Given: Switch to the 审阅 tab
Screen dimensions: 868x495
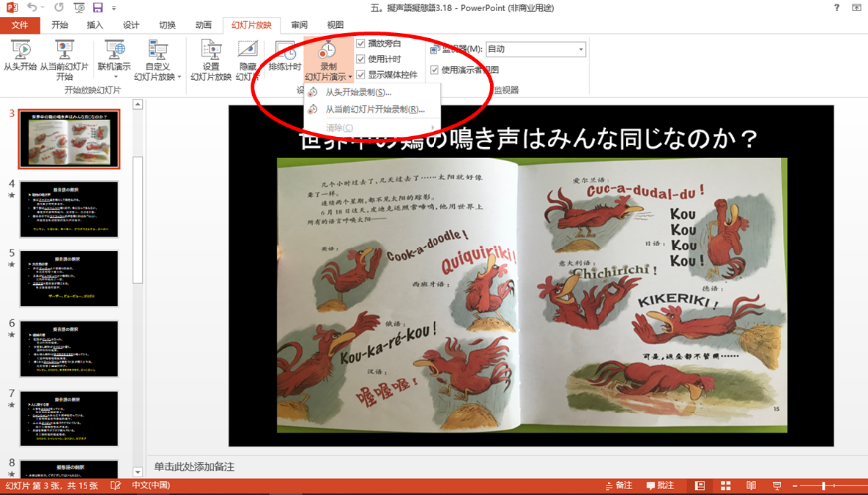Looking at the screenshot, I should pyautogui.click(x=299, y=25).
